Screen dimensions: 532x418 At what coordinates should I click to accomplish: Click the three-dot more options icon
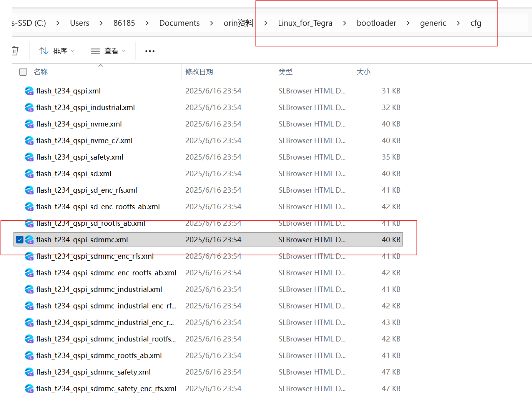tap(150, 51)
